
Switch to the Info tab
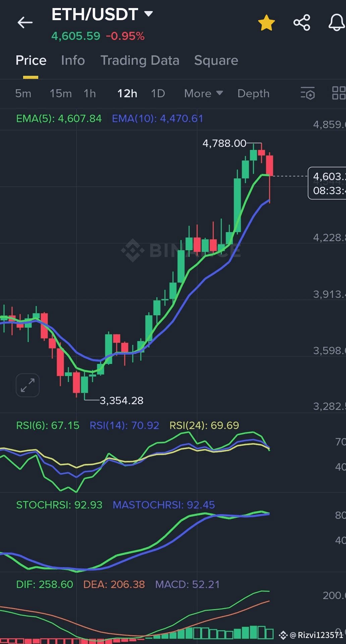(x=73, y=61)
